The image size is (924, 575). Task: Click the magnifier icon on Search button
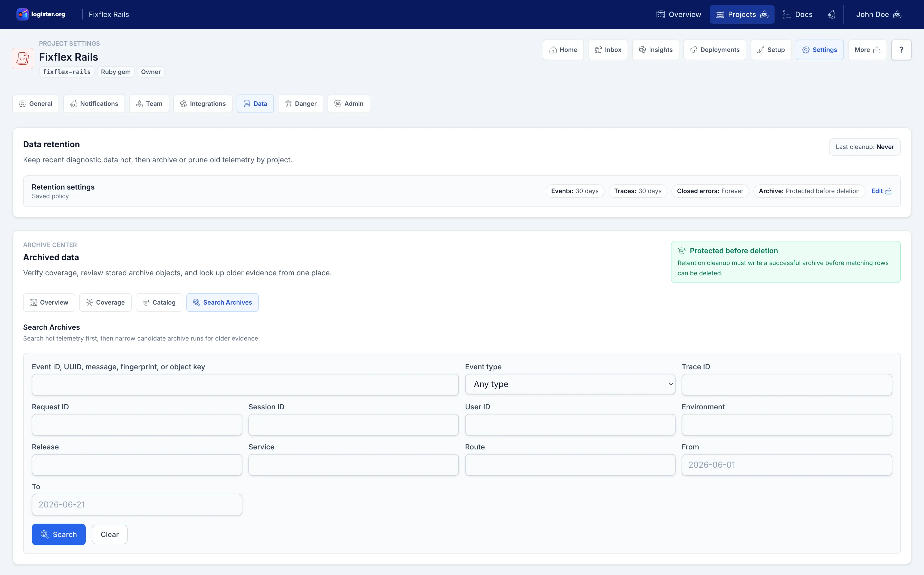point(44,534)
